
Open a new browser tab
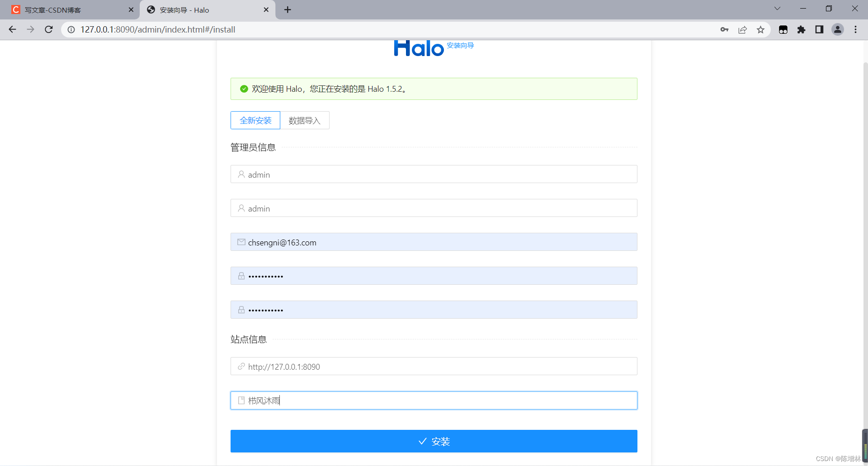tap(288, 9)
